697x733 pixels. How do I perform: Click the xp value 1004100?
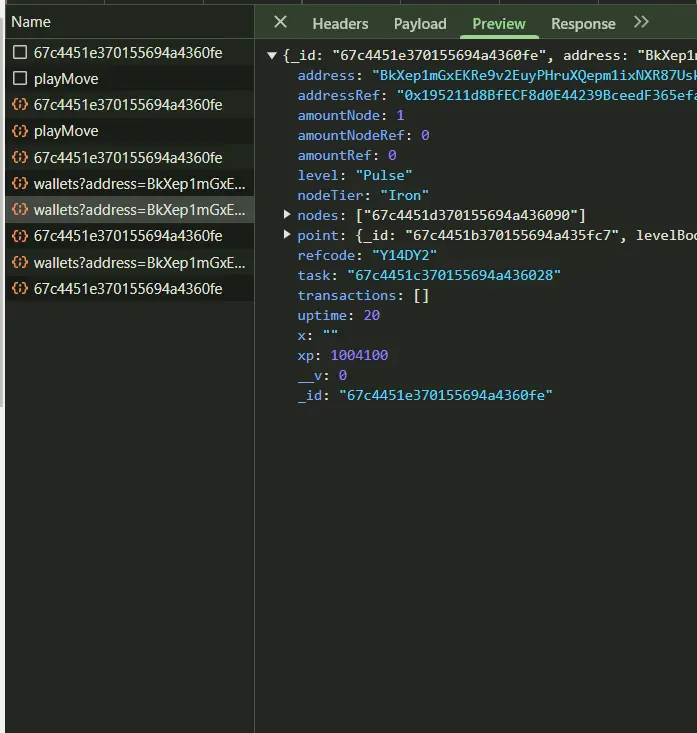pyautogui.click(x=359, y=355)
